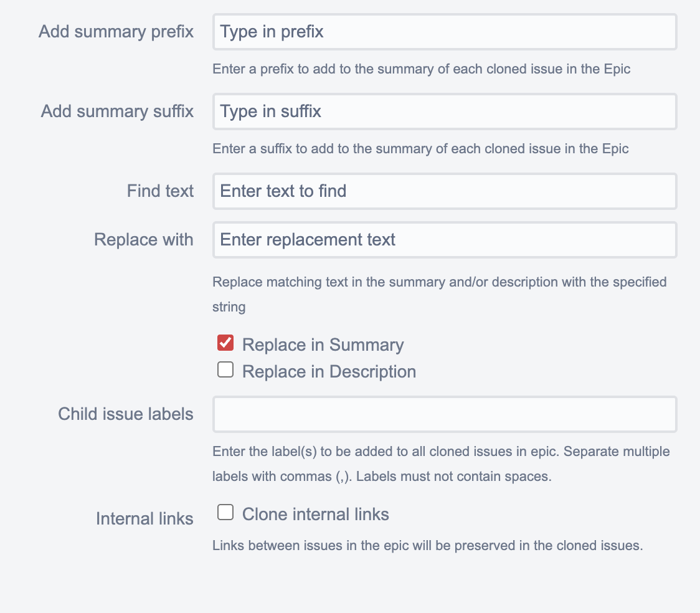700x613 pixels.
Task: Click the 'Type in prefix' input field
Action: [444, 32]
